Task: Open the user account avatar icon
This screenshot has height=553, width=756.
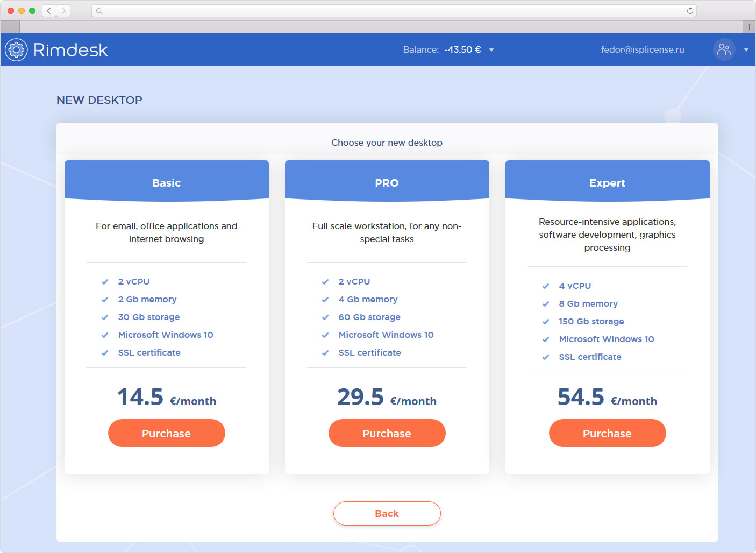Action: coord(724,49)
